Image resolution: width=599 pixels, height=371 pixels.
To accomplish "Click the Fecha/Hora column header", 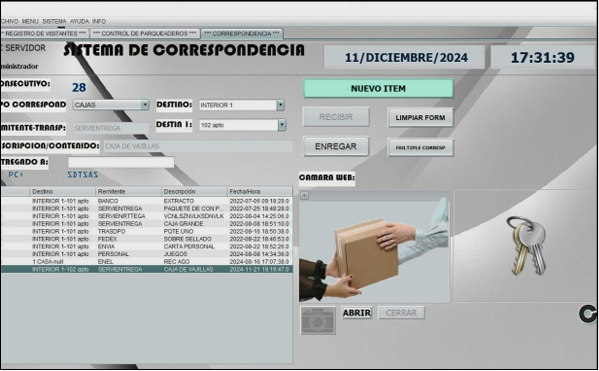I will (259, 191).
